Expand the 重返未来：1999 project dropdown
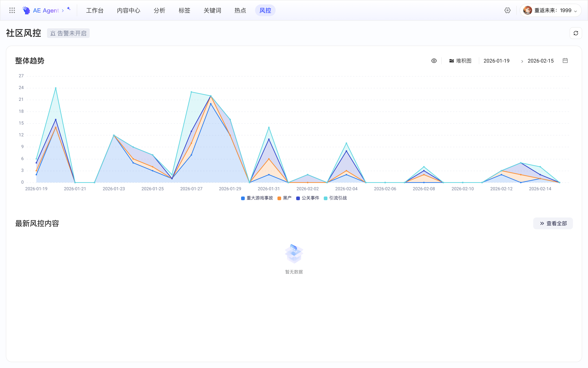Viewport: 588px width, 368px height. pyautogui.click(x=550, y=10)
